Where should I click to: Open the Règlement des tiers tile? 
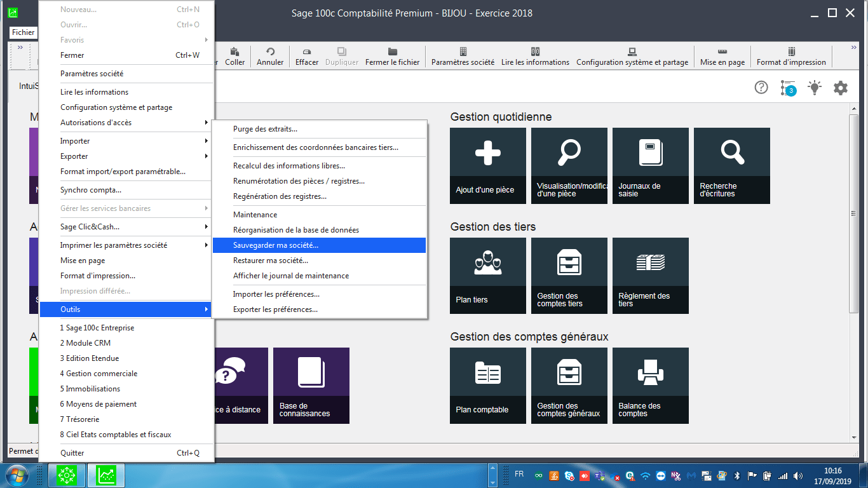pos(651,276)
